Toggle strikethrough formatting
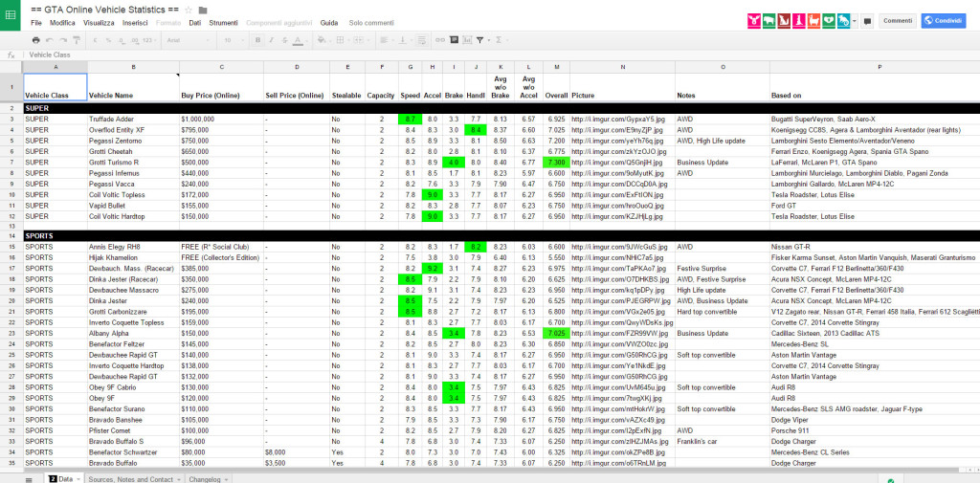The height and width of the screenshot is (483, 980). tap(284, 40)
